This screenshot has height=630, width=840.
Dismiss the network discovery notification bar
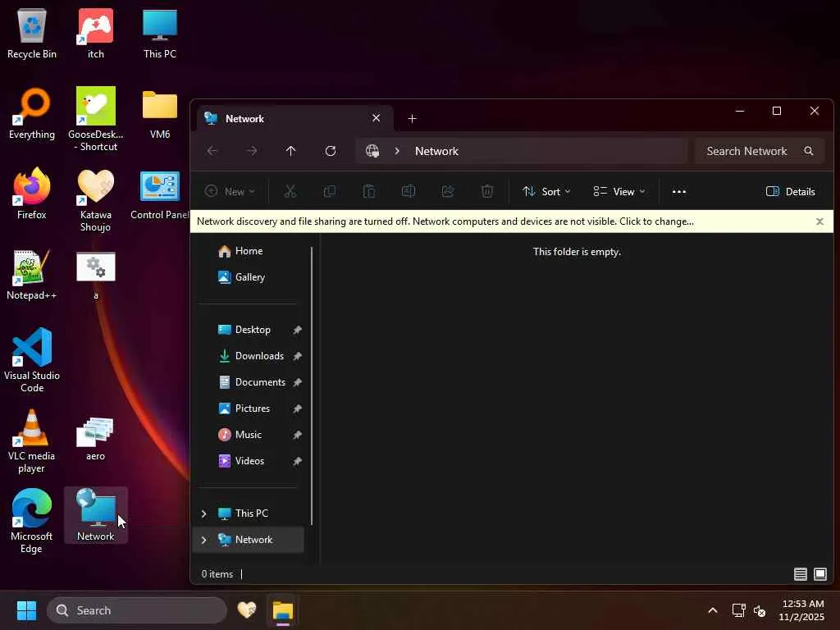pyautogui.click(x=819, y=221)
